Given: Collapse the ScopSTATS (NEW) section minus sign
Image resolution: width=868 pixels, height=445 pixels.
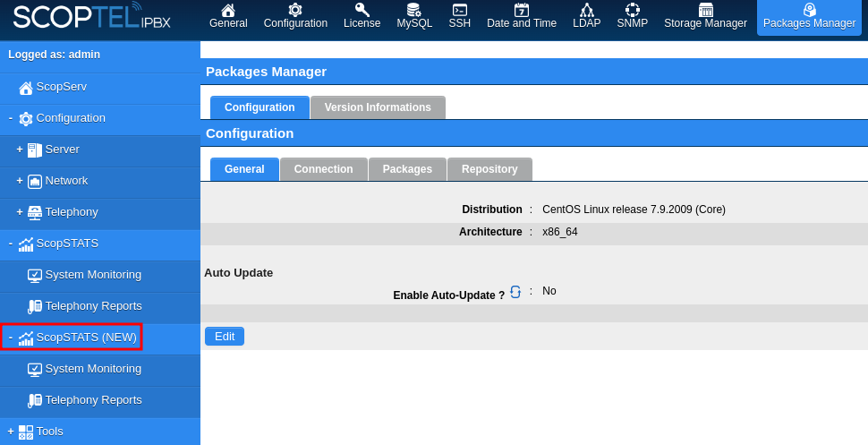Looking at the screenshot, I should point(11,338).
